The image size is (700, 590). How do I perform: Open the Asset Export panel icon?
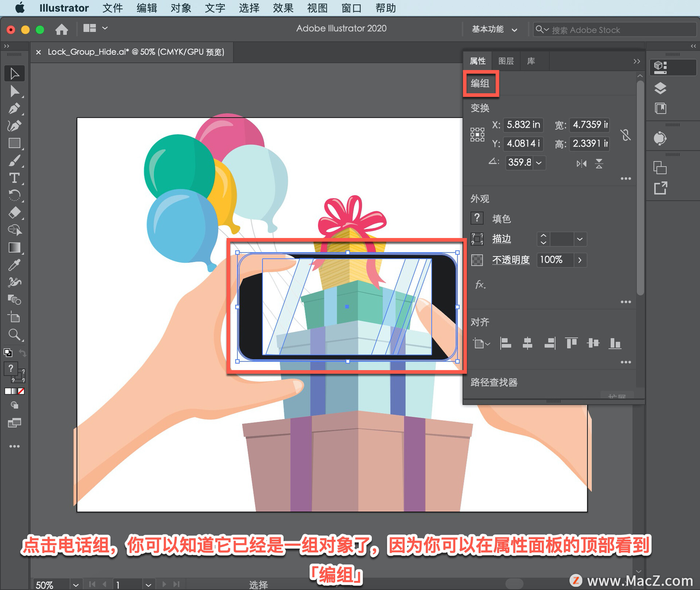660,188
